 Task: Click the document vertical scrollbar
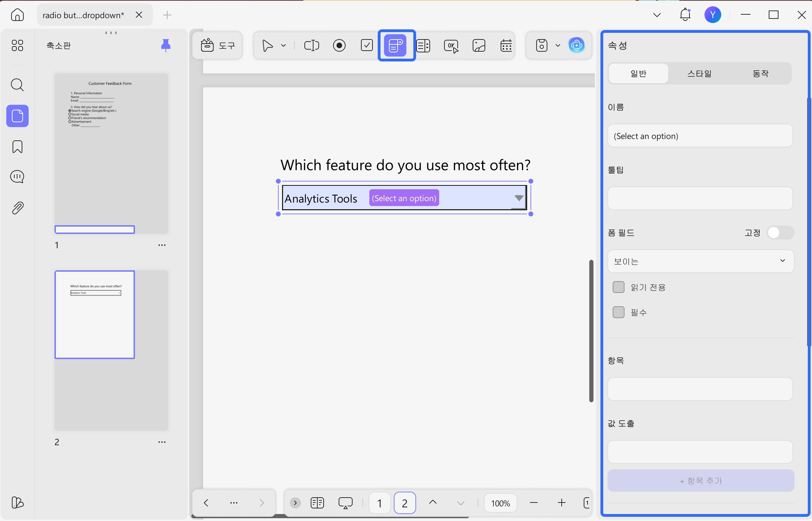tap(591, 331)
